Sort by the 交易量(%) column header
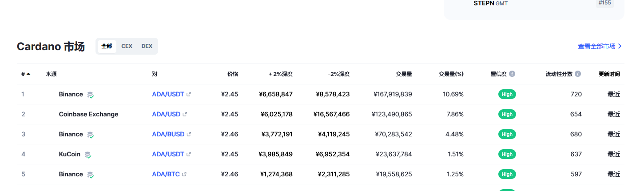Image resolution: width=644 pixels, height=191 pixels. pos(451,74)
